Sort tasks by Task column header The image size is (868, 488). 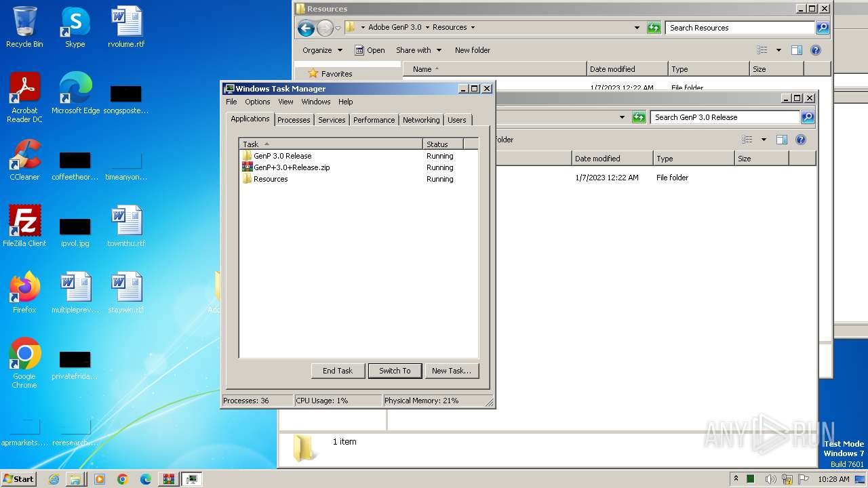tap(331, 144)
